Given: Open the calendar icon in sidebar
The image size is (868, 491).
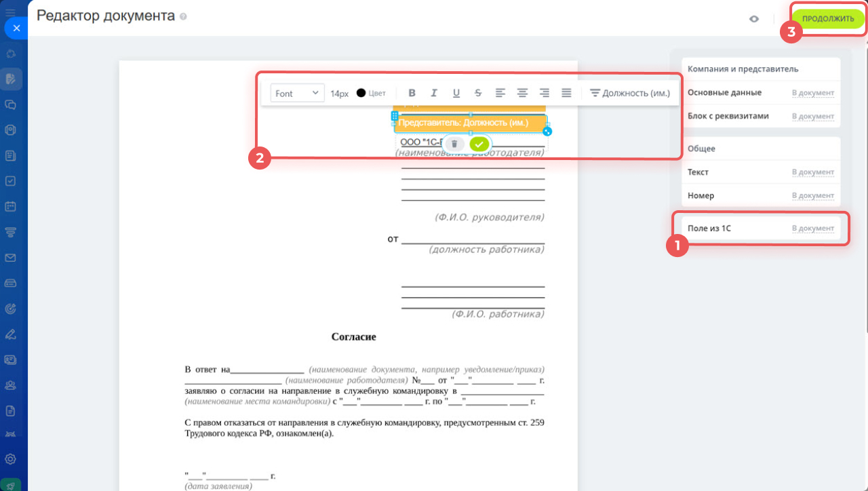Looking at the screenshot, I should [x=11, y=207].
